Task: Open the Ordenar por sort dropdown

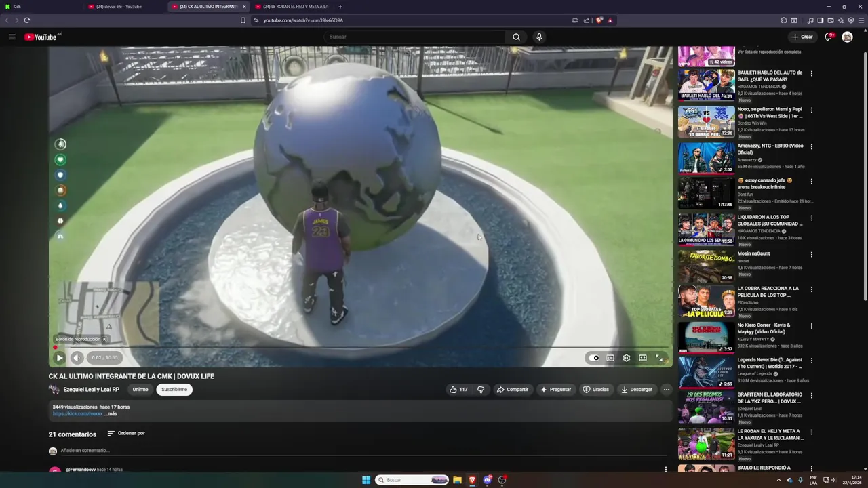Action: pyautogui.click(x=126, y=434)
